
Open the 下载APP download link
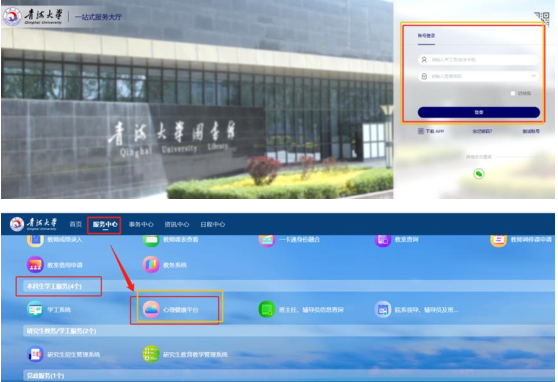(x=431, y=131)
